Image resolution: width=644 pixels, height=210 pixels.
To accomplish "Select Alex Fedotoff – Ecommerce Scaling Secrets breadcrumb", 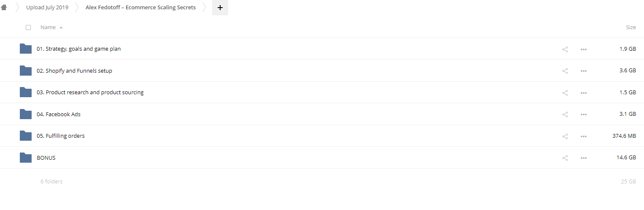I will [x=140, y=8].
